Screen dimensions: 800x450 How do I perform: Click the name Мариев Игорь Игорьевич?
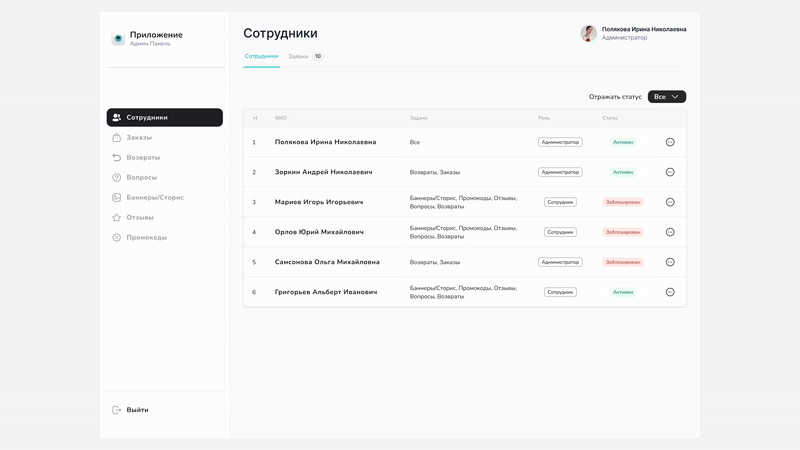(319, 202)
